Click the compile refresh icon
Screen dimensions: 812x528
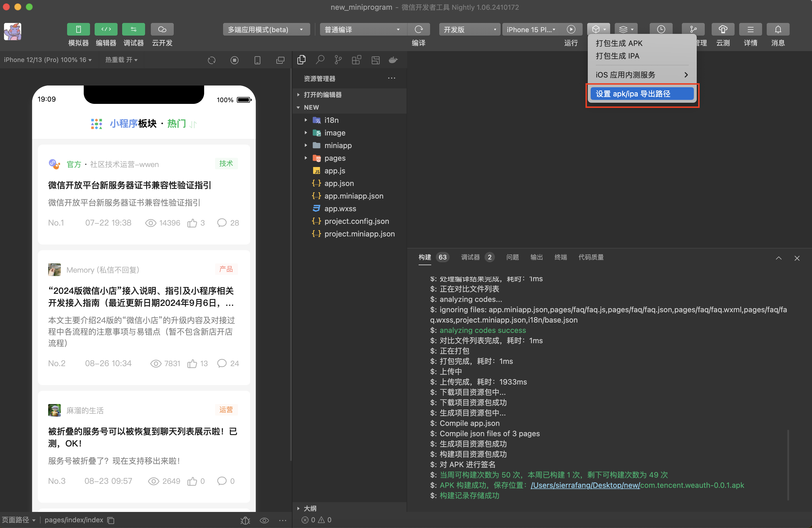point(419,29)
